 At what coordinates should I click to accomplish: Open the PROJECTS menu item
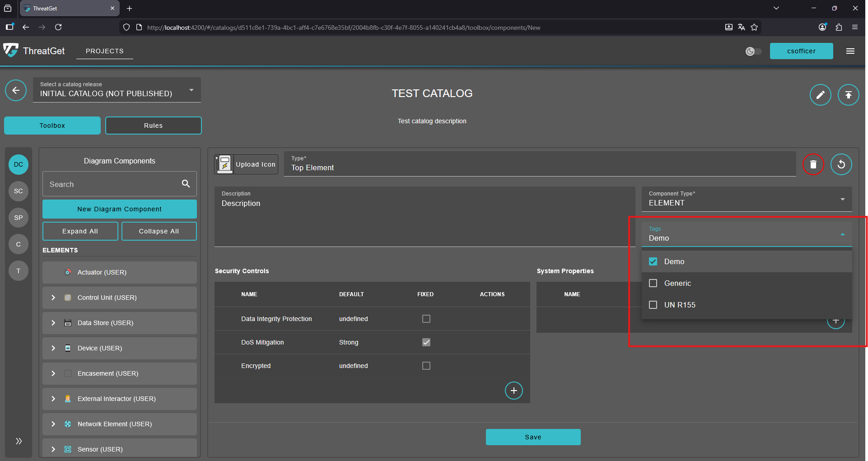[104, 51]
